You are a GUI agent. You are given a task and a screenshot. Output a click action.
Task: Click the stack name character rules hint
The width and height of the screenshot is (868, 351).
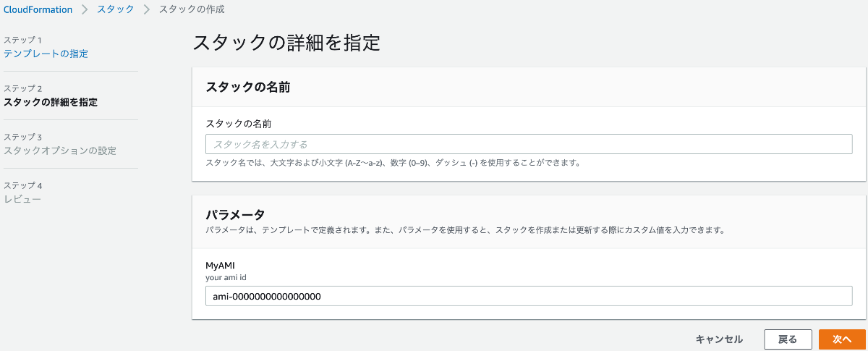click(x=393, y=163)
